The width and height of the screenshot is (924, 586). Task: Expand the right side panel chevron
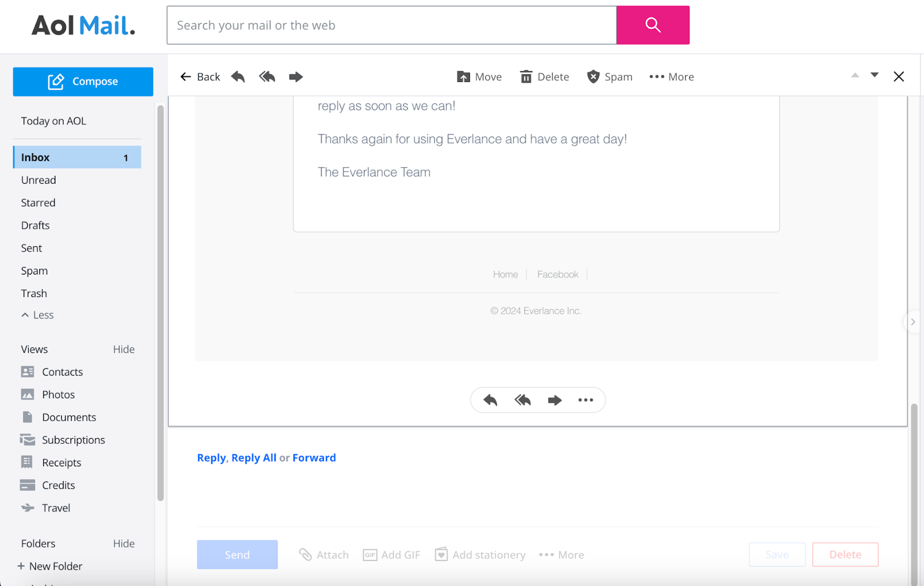tap(912, 322)
